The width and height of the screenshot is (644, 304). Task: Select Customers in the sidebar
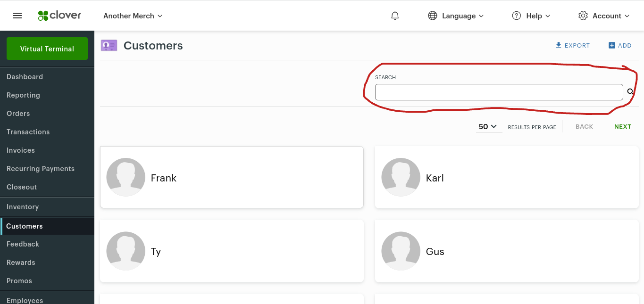coord(47,226)
